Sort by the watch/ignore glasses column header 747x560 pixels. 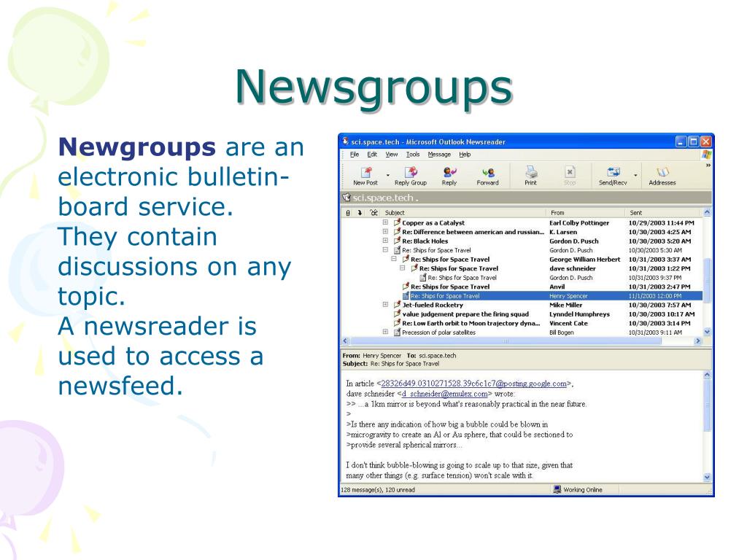374,213
